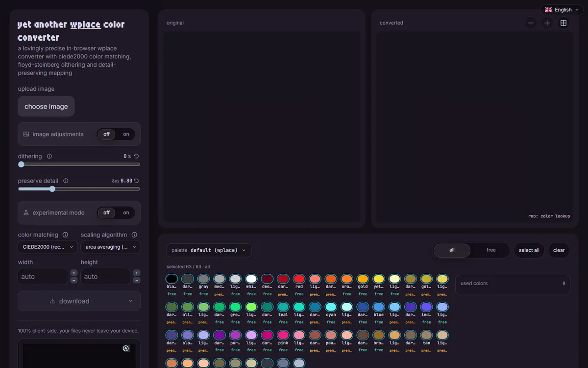Click the color matching info icon

(65, 235)
